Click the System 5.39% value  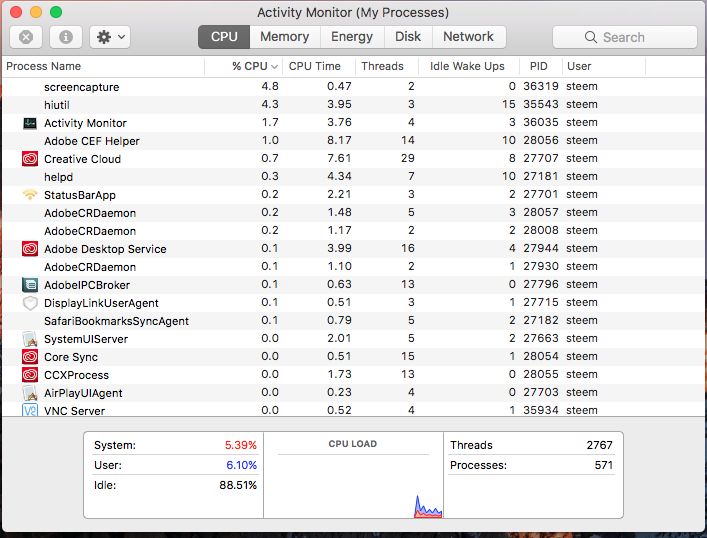pyautogui.click(x=241, y=445)
